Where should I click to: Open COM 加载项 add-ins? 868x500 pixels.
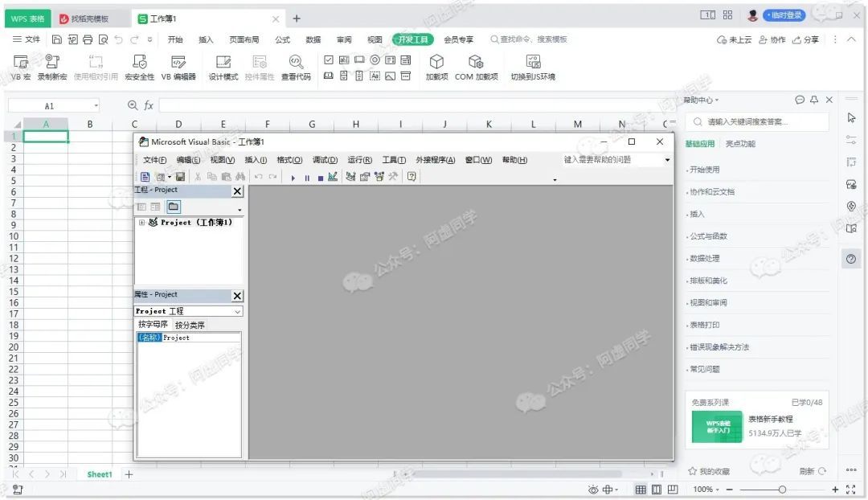pos(476,68)
